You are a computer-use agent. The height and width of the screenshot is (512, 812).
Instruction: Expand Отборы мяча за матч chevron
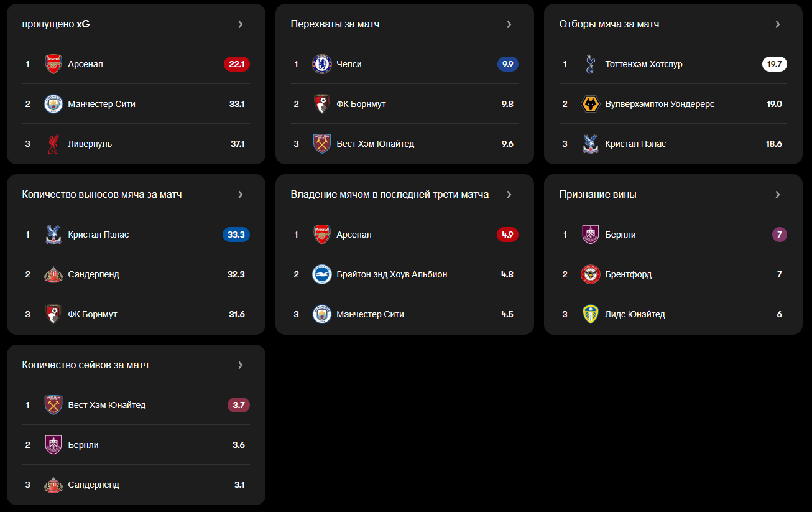click(778, 24)
